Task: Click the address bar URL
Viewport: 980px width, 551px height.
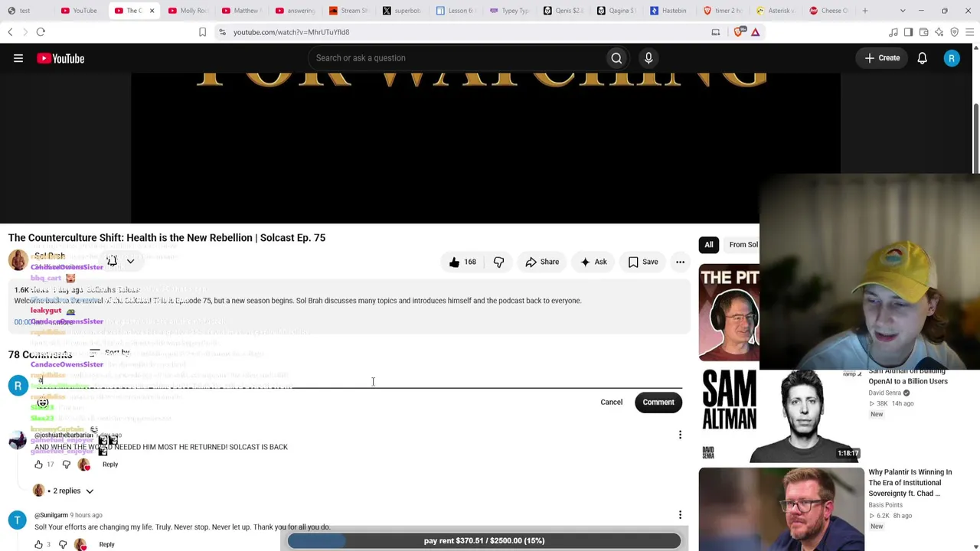Action: pyautogui.click(x=291, y=32)
